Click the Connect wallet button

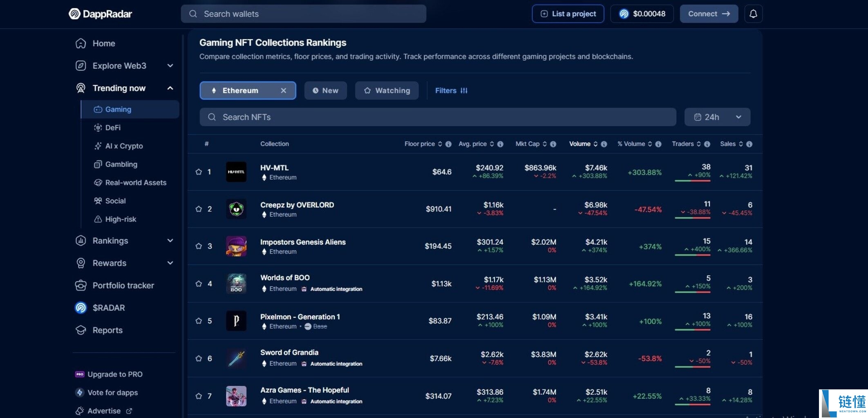[709, 14]
